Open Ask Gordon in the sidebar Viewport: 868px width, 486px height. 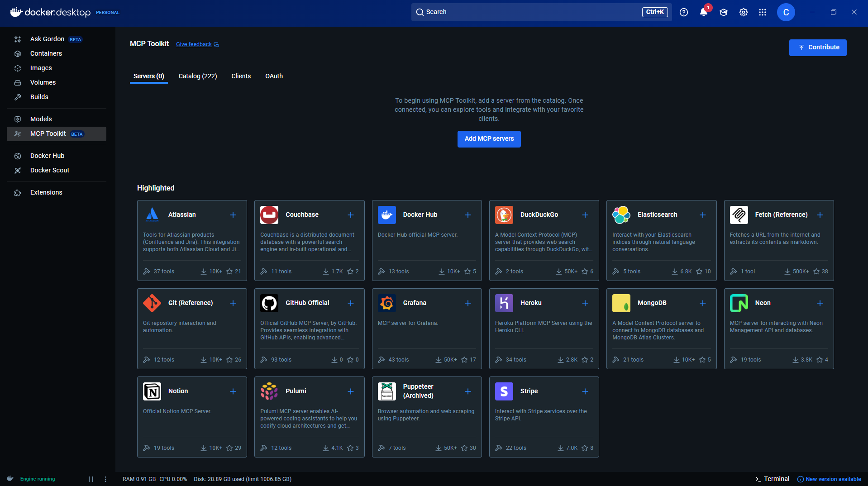(57, 39)
